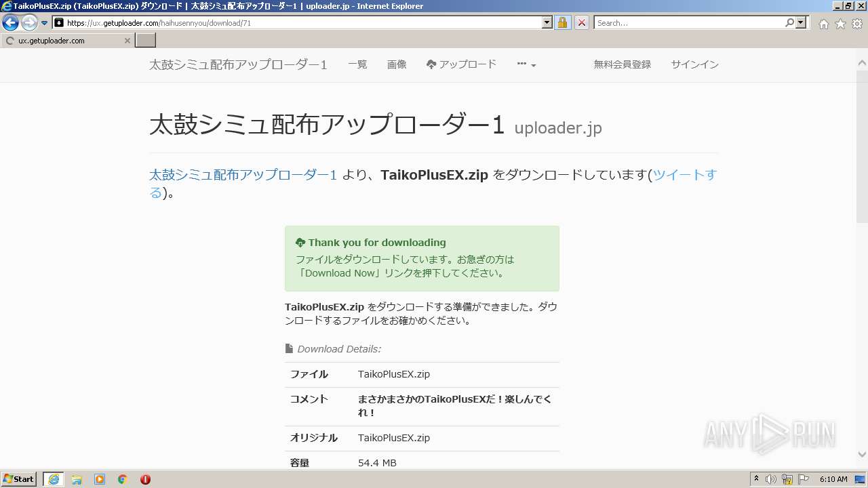The width and height of the screenshot is (868, 488).
Task: Click the Download Details file icon
Action: pyautogui.click(x=289, y=349)
